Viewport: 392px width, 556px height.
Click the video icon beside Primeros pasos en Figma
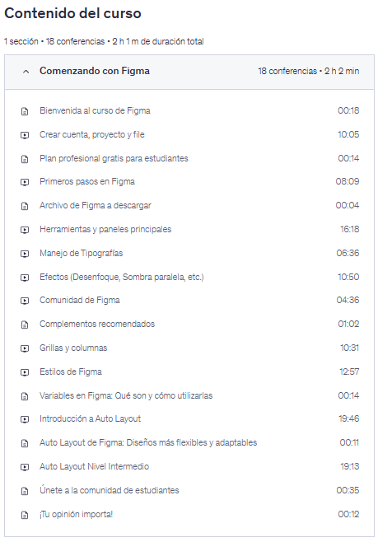pyautogui.click(x=25, y=182)
